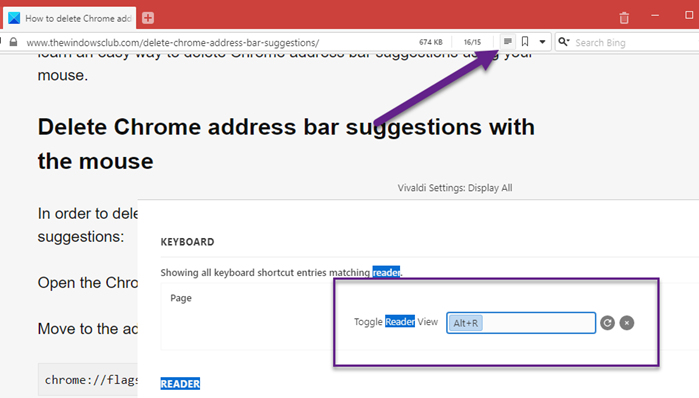Toggle Reader View icon in address bar

pyautogui.click(x=507, y=42)
